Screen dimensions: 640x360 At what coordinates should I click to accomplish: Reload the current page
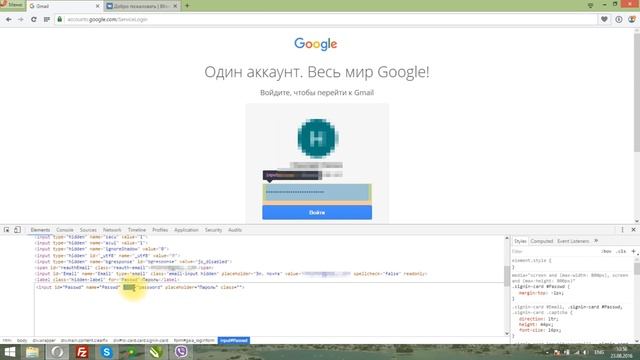33,19
